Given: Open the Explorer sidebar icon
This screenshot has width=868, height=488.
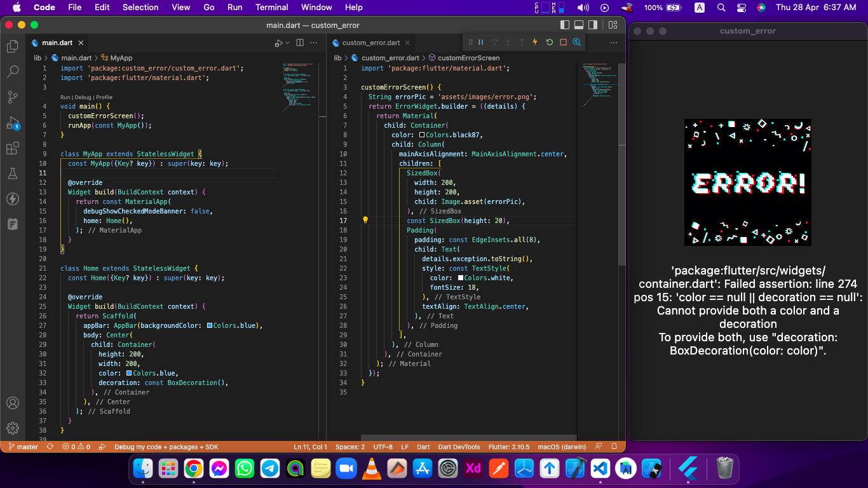Looking at the screenshot, I should tap(12, 47).
